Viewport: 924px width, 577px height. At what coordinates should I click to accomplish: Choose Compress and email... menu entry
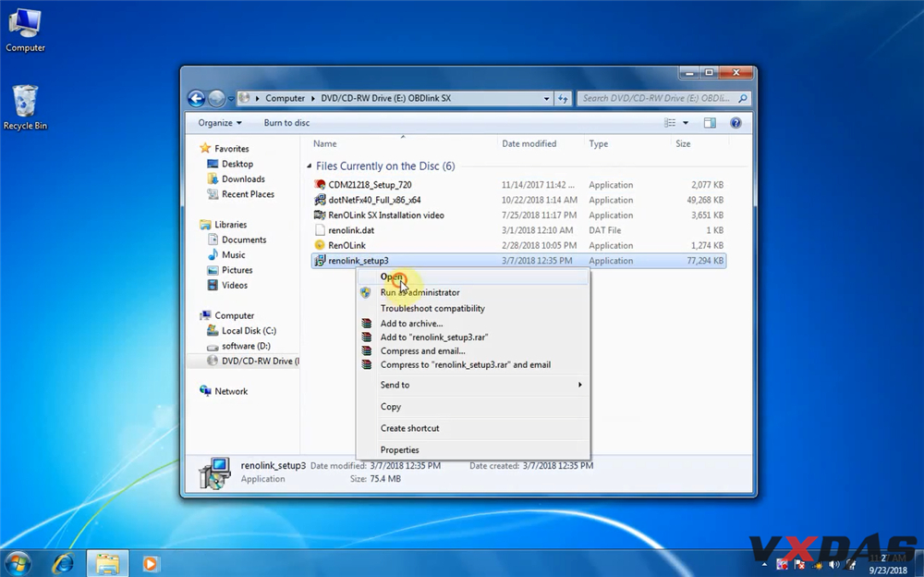click(472, 351)
